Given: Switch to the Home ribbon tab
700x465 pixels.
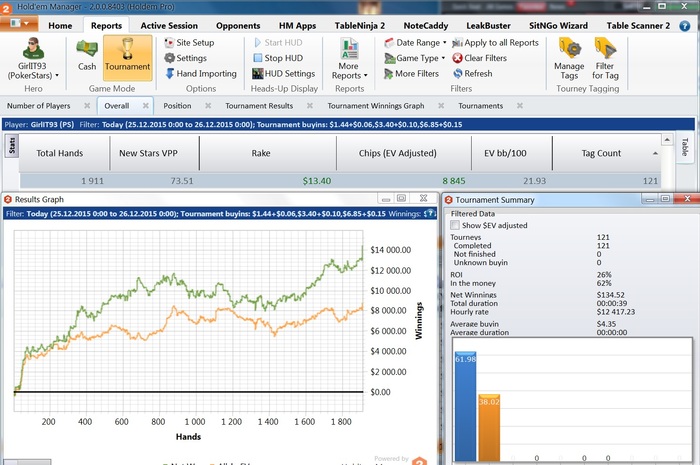Looking at the screenshot, I should coord(60,26).
